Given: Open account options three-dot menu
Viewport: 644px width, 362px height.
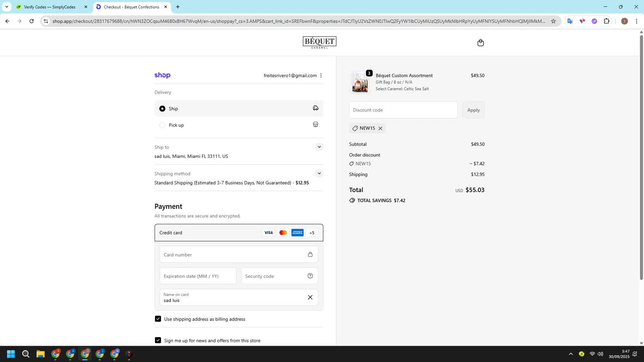Looking at the screenshot, I should coord(321,75).
